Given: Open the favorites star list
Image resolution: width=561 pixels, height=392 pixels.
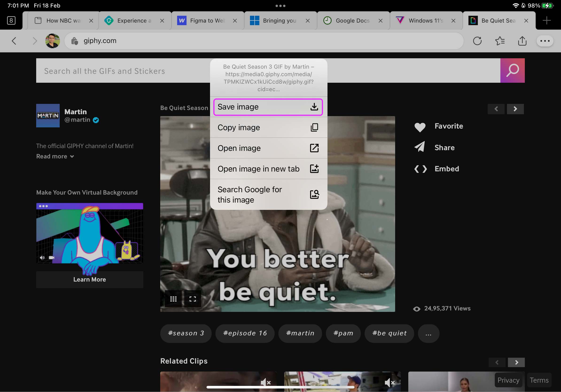Looking at the screenshot, I should (500, 41).
